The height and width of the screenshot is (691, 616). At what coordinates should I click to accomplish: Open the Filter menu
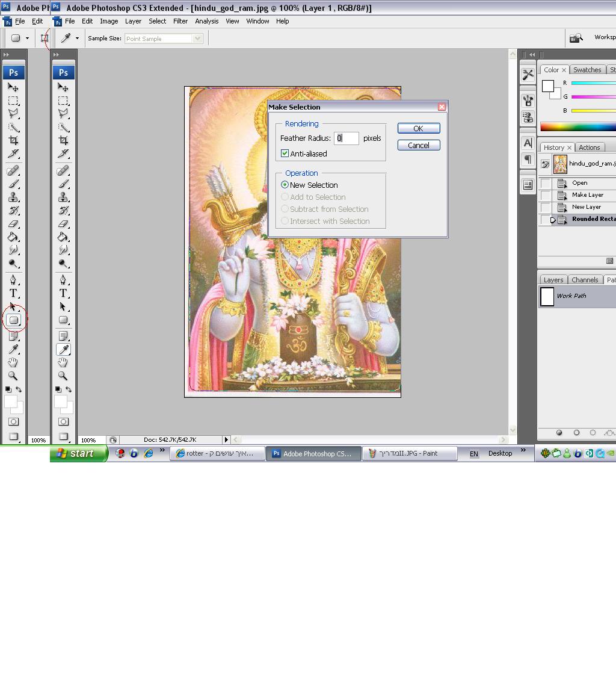tap(180, 21)
